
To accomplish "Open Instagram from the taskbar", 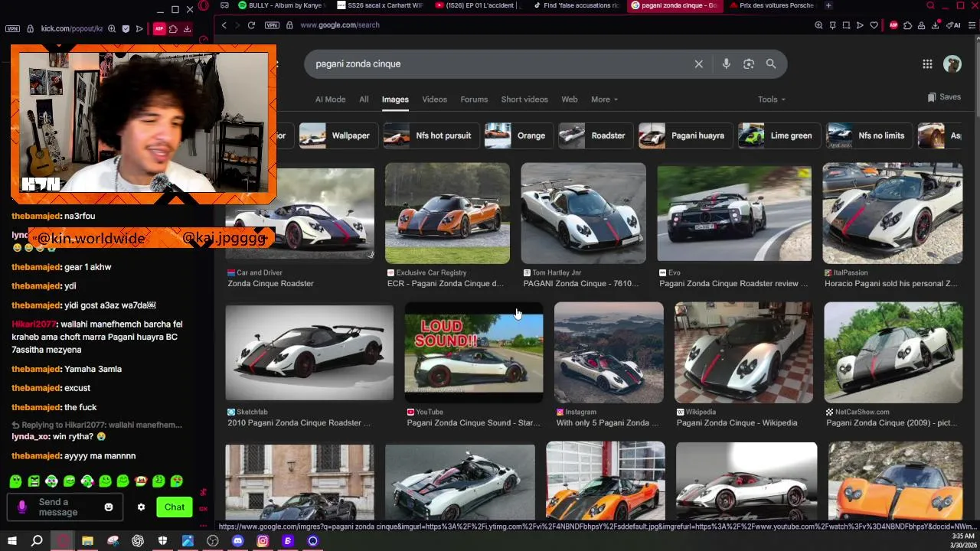I will (x=263, y=541).
